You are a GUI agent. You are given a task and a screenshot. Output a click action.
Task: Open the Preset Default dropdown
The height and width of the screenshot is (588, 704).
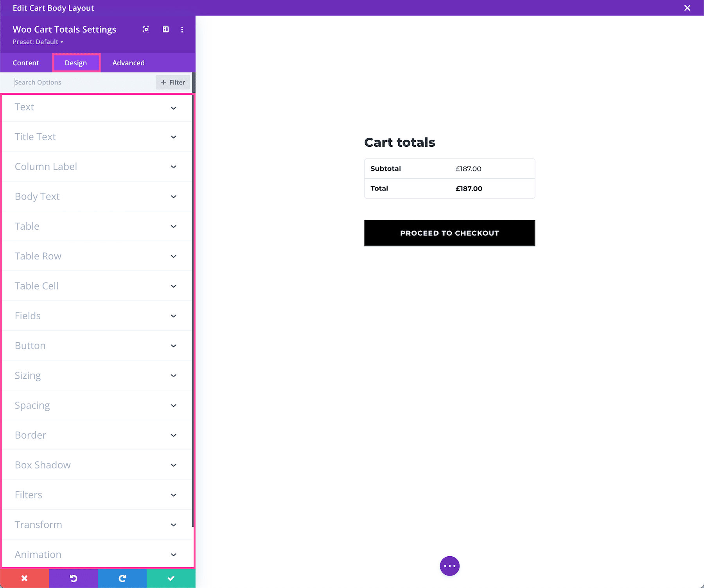[38, 42]
